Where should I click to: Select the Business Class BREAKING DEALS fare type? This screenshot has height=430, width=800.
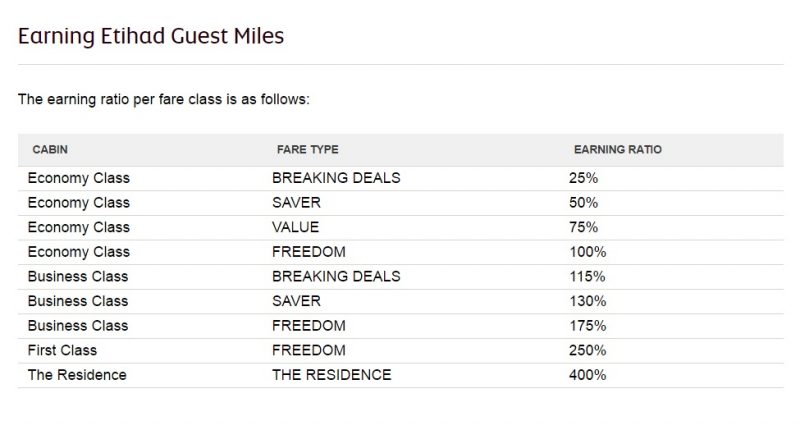tap(336, 276)
